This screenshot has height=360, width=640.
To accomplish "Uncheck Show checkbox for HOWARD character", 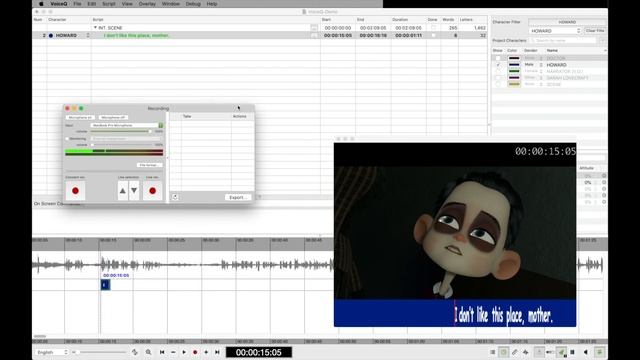I will pyautogui.click(x=498, y=65).
